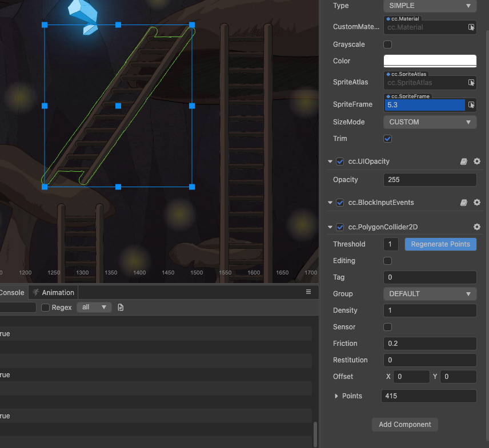This screenshot has width=489, height=448.
Task: Open the cc.PolygonCollider2D settings gear
Action: click(x=477, y=227)
